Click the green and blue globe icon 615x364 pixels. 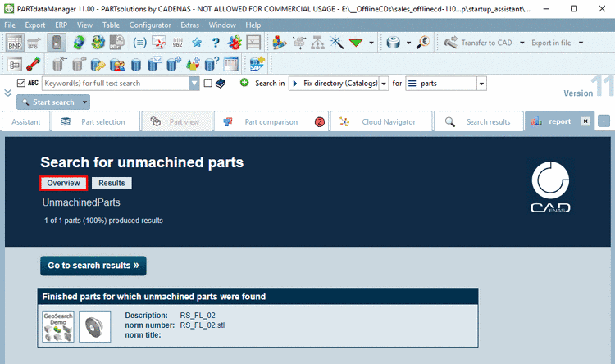[x=98, y=43]
